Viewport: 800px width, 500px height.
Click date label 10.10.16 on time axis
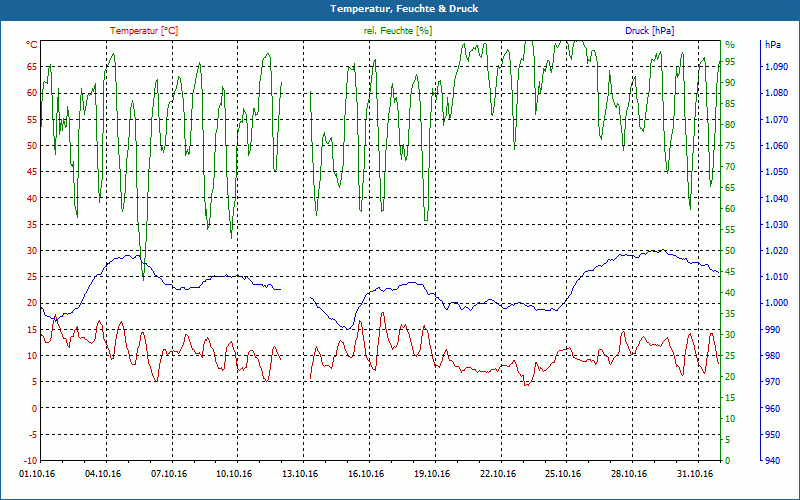coord(234,474)
